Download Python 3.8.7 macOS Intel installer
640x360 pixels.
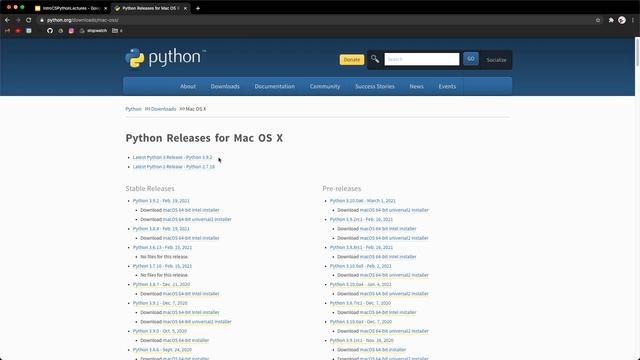coord(191,293)
